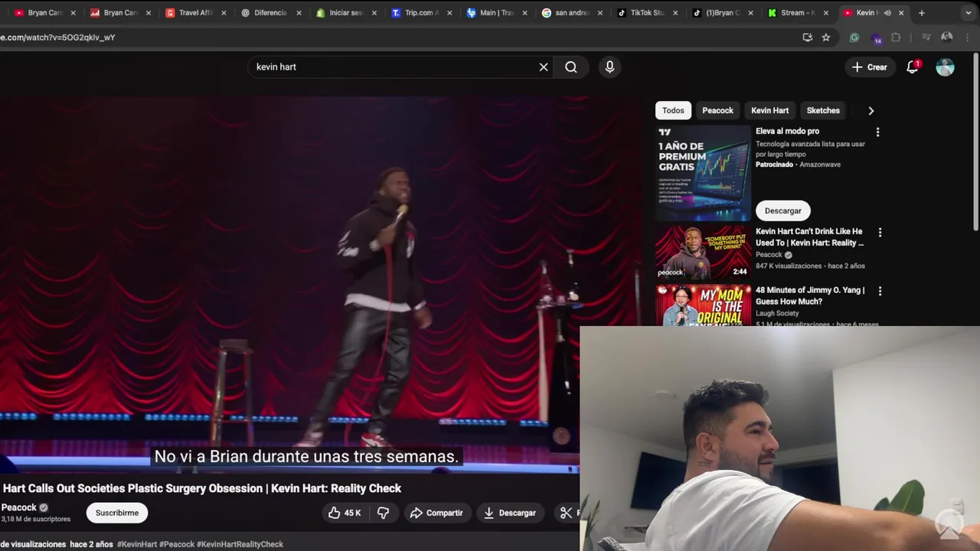Click the #KevinHart hashtag

pos(137,544)
